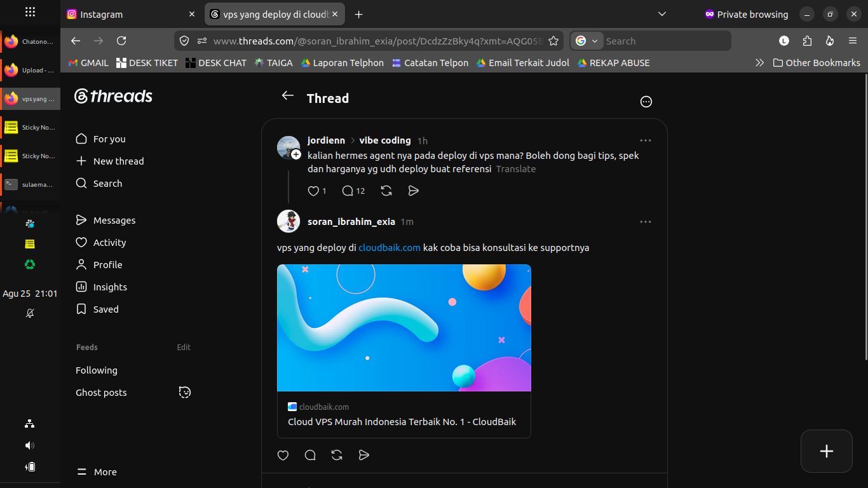Open Saved posts
Viewport: 868px width, 488px height.
click(x=97, y=309)
